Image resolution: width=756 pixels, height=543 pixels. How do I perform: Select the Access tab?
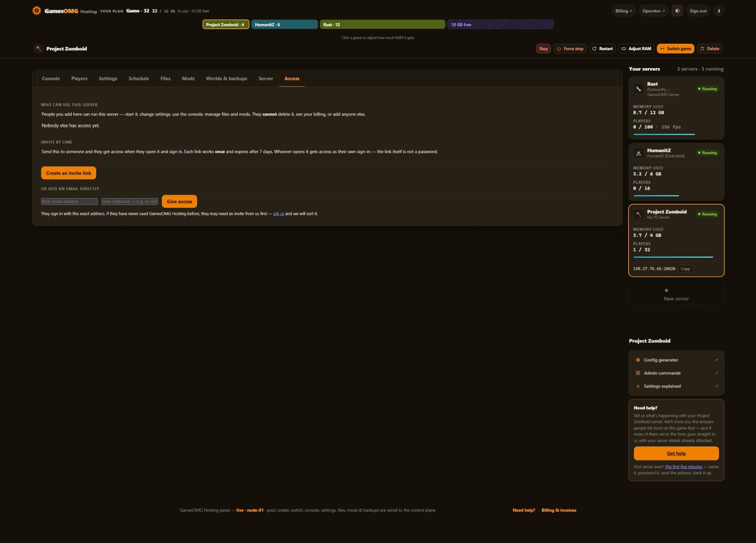click(292, 78)
